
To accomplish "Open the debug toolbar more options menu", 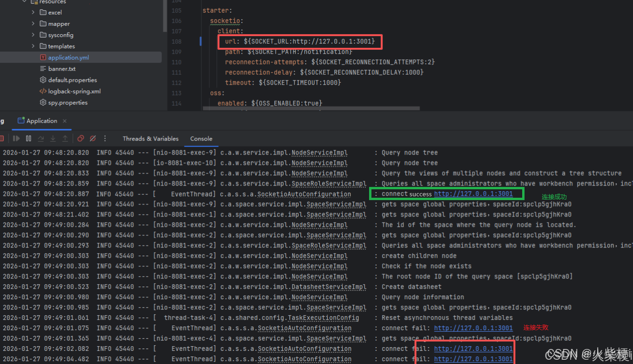I will 105,139.
